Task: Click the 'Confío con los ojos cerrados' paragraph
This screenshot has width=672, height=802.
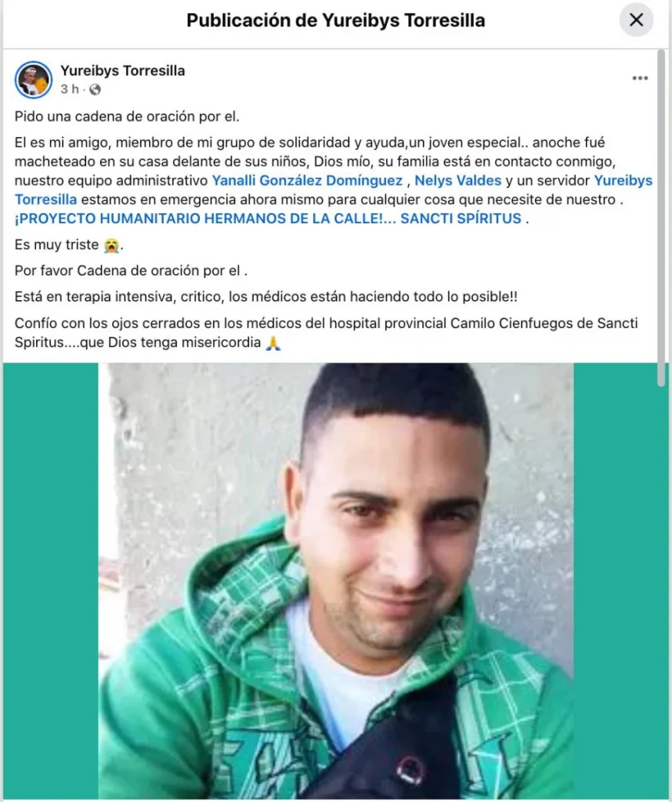Action: (327, 333)
